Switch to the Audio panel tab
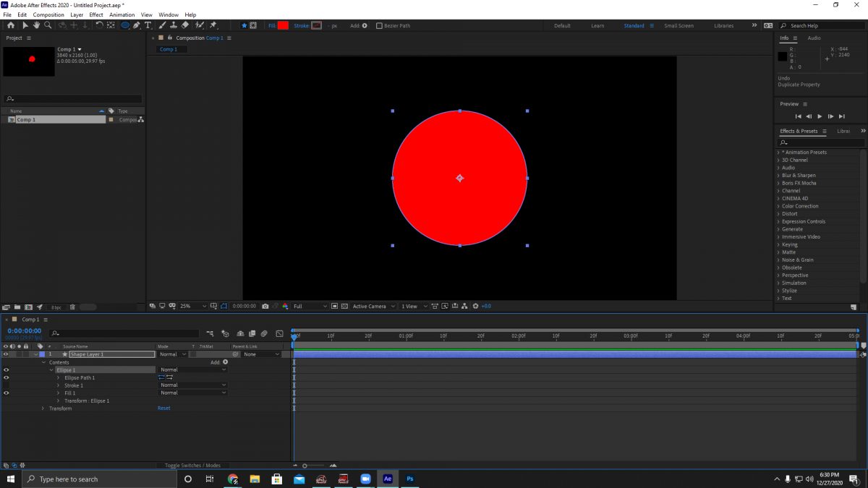 (814, 38)
